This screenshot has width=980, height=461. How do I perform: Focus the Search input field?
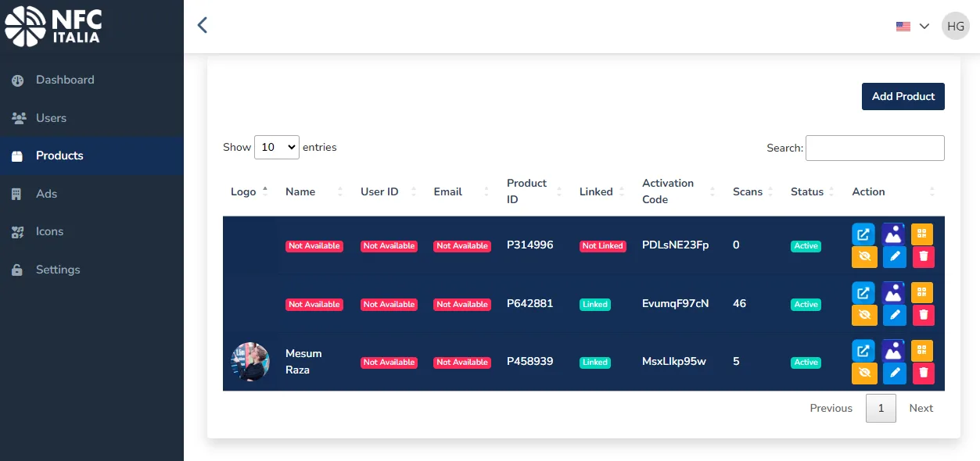point(874,148)
